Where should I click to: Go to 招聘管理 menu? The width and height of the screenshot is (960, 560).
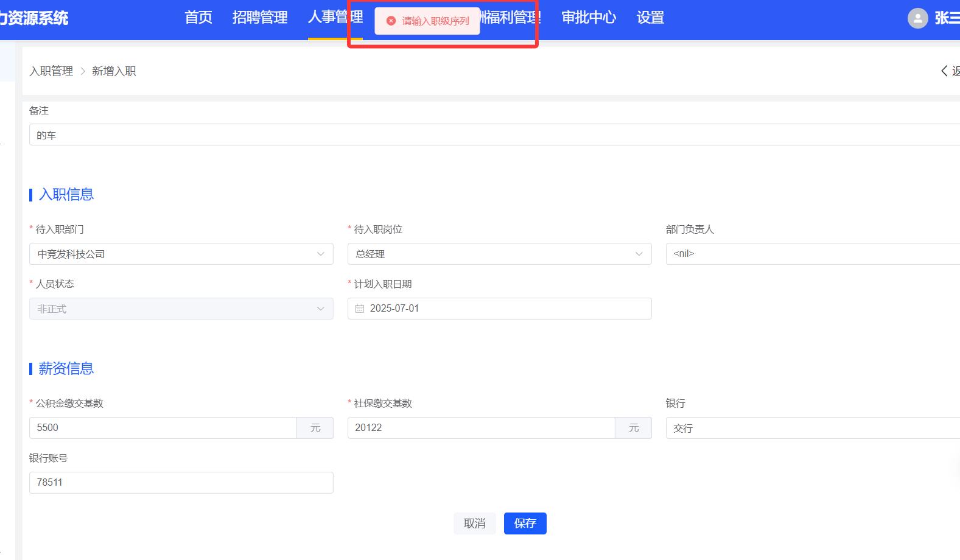point(260,18)
